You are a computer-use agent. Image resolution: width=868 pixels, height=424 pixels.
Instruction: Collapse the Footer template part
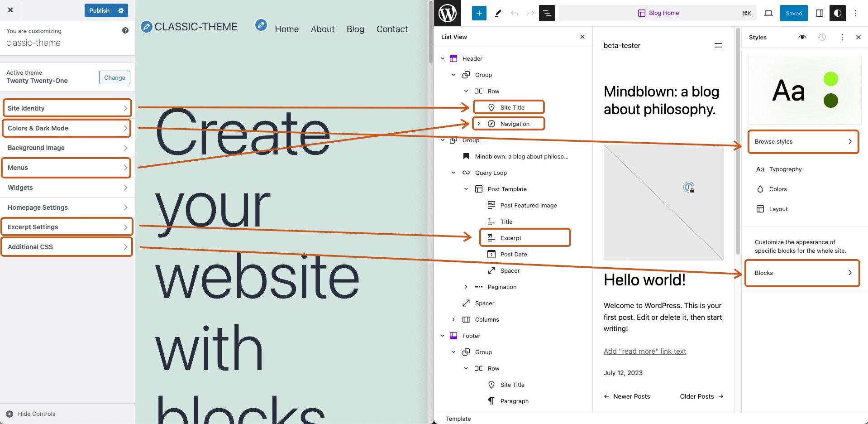443,336
